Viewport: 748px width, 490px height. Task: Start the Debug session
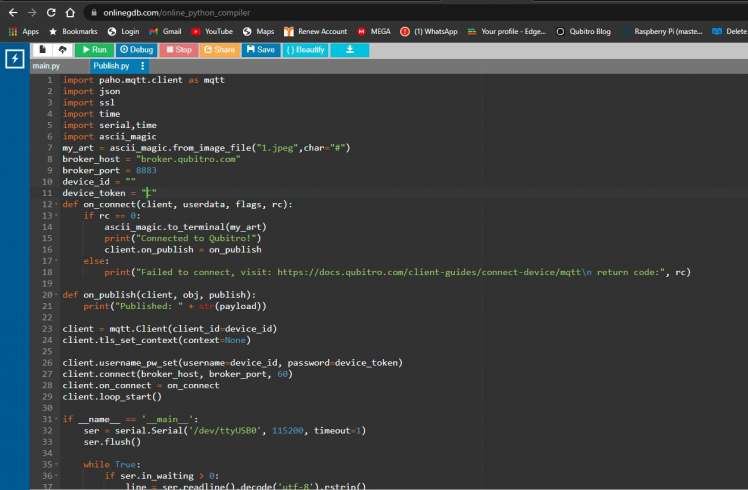(137, 49)
